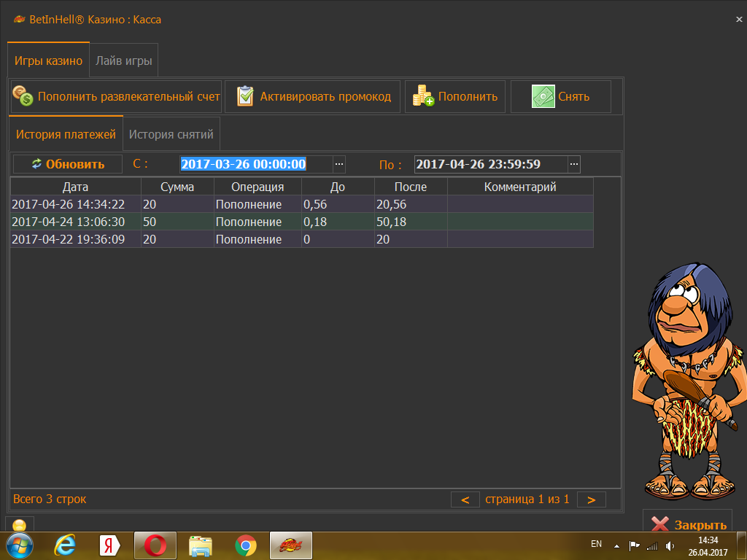747x560 pixels.
Task: Click 'Пополнить развлекательный счет' button
Action: pos(116,97)
